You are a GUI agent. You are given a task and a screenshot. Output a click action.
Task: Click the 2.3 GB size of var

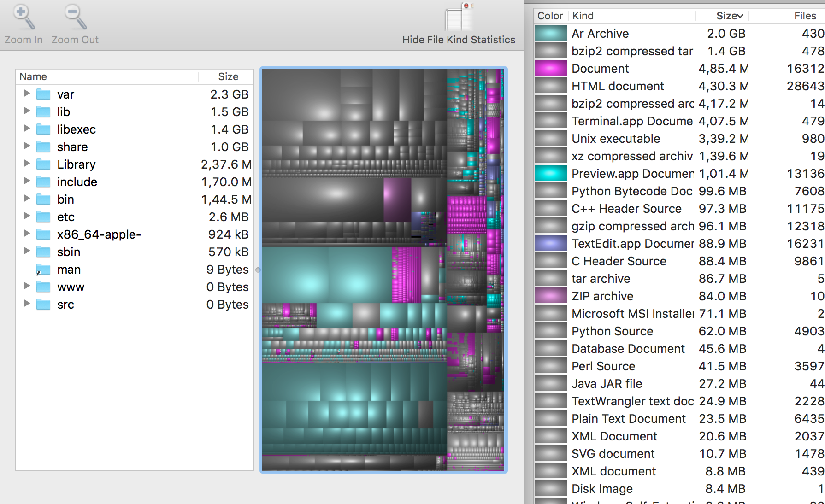pyautogui.click(x=230, y=94)
